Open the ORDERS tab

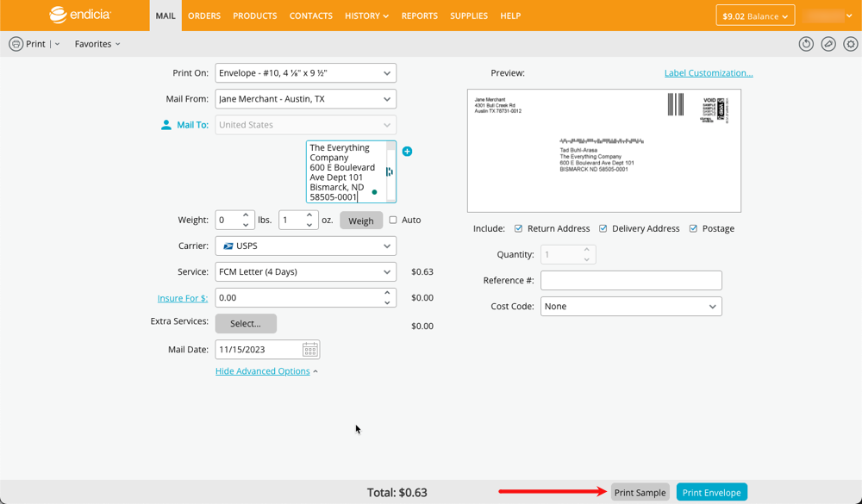[204, 16]
